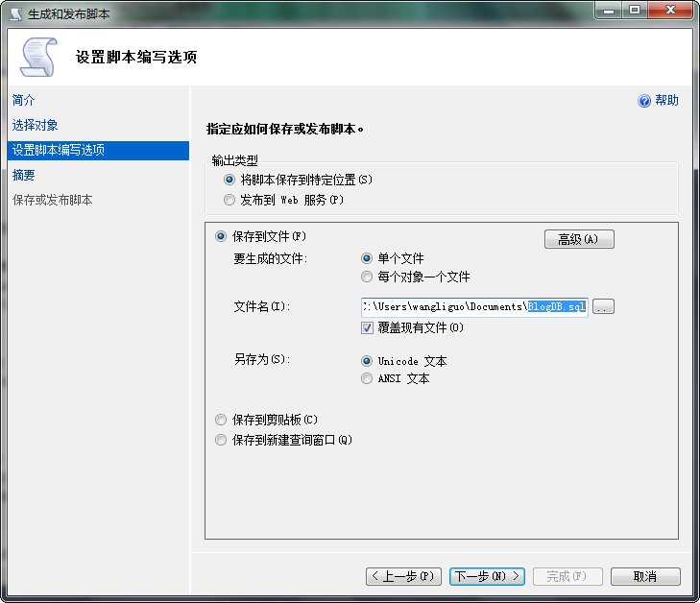Click the 另存为(S) label
The width and height of the screenshot is (700, 603).
point(262,359)
